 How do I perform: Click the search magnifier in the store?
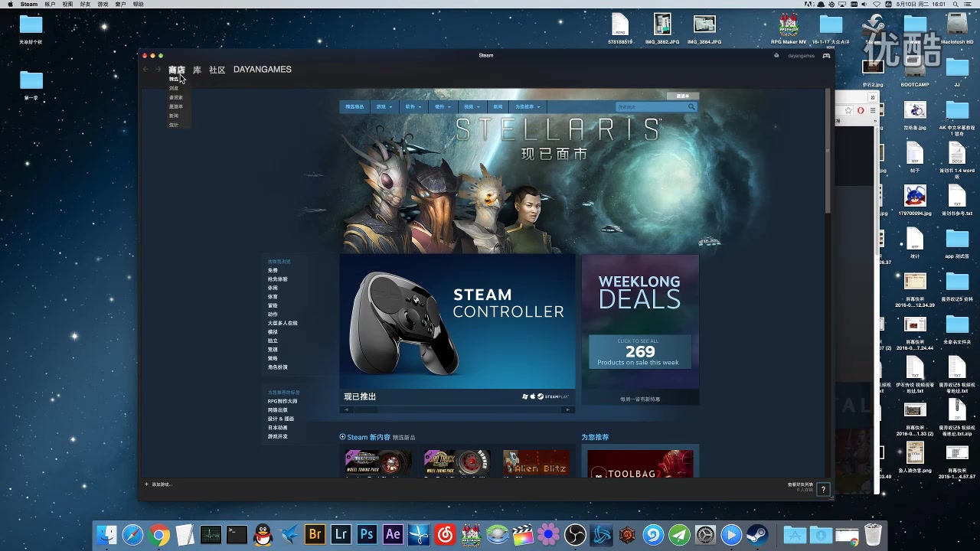691,107
